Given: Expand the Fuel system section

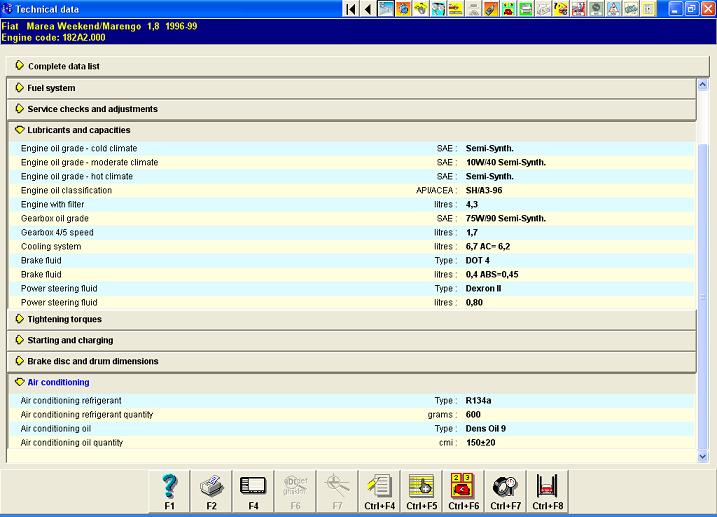Looking at the screenshot, I should click(51, 88).
